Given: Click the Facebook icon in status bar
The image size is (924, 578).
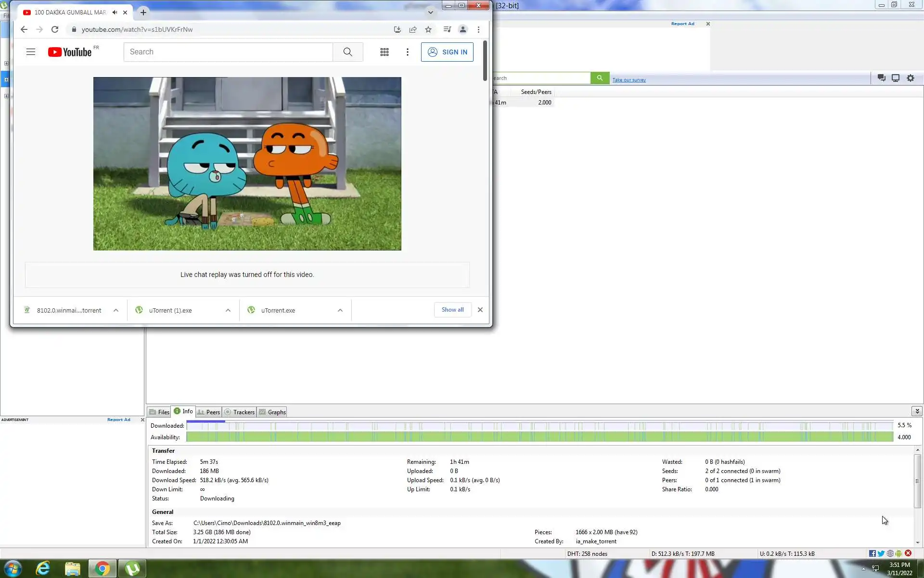Looking at the screenshot, I should (x=872, y=553).
